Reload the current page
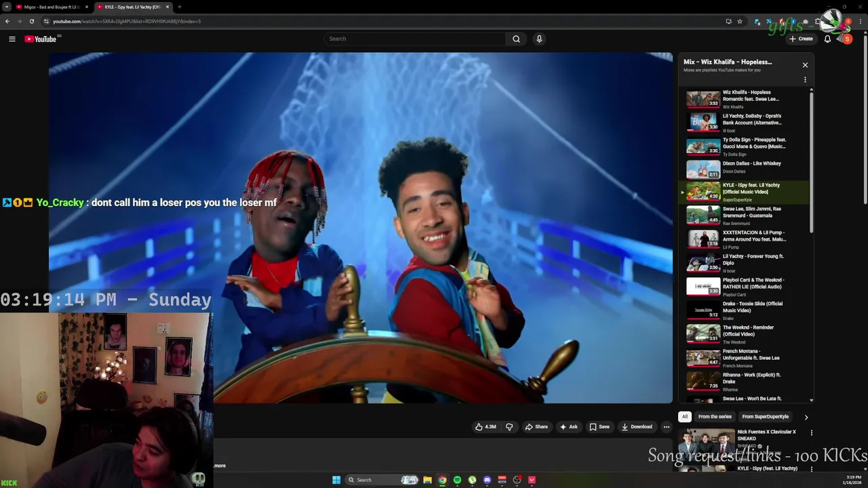Viewport: 868px width, 488px height. (31, 21)
